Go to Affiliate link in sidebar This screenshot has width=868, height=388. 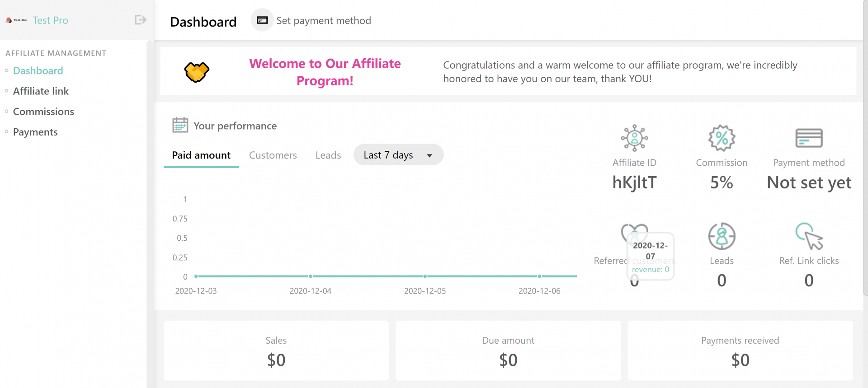click(x=41, y=91)
